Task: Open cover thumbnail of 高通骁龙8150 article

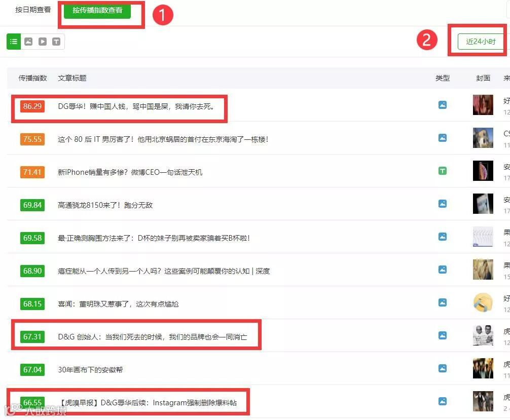Action: point(483,204)
